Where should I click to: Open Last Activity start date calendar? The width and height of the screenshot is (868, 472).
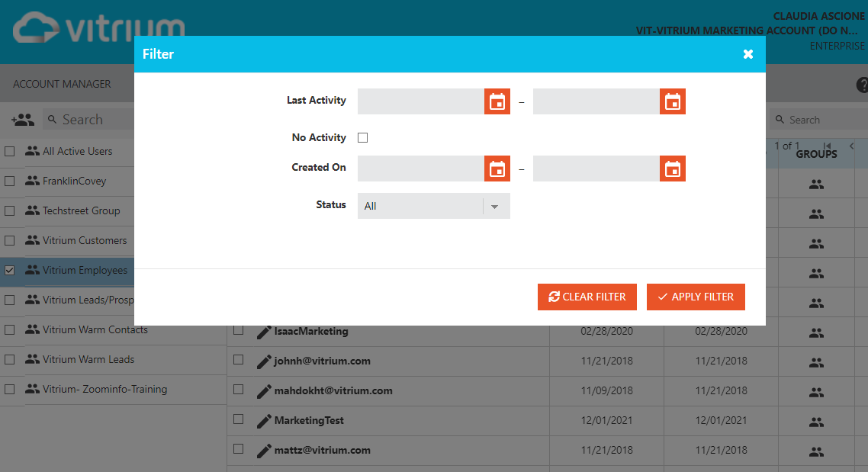pyautogui.click(x=497, y=102)
